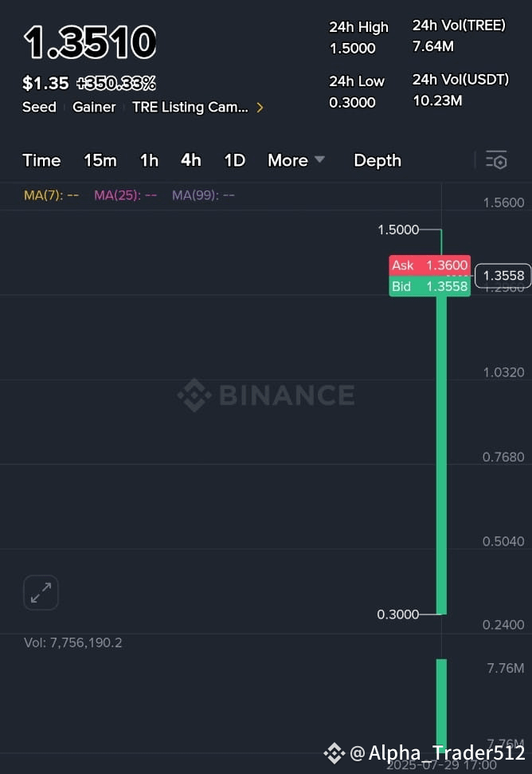Image resolution: width=532 pixels, height=774 pixels.
Task: Expand the More intervals dropdown
Action: click(295, 160)
